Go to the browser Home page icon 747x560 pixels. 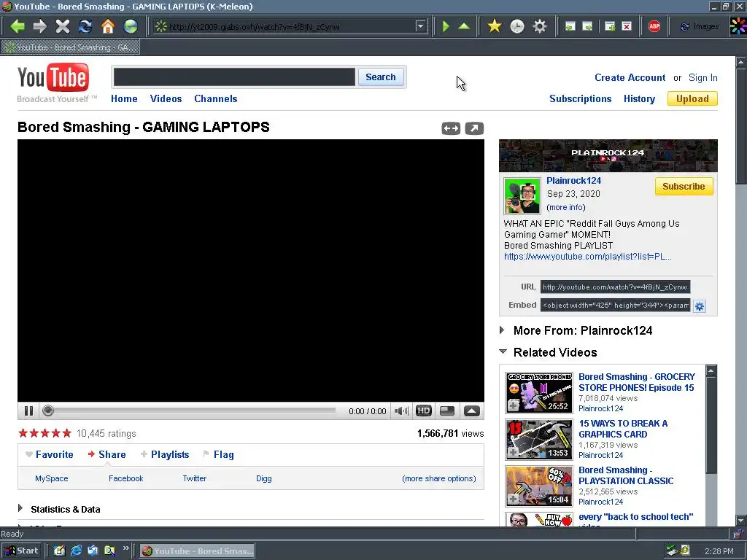click(108, 26)
